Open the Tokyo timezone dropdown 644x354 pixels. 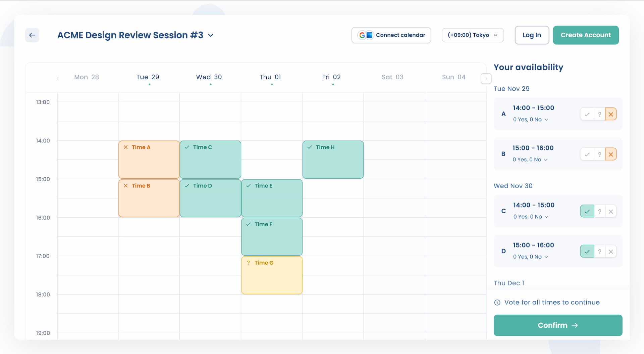pos(473,35)
